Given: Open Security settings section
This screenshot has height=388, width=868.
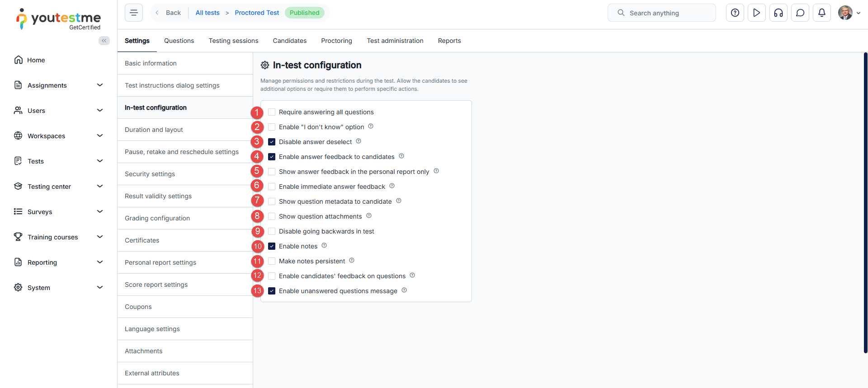Looking at the screenshot, I should coord(185,174).
